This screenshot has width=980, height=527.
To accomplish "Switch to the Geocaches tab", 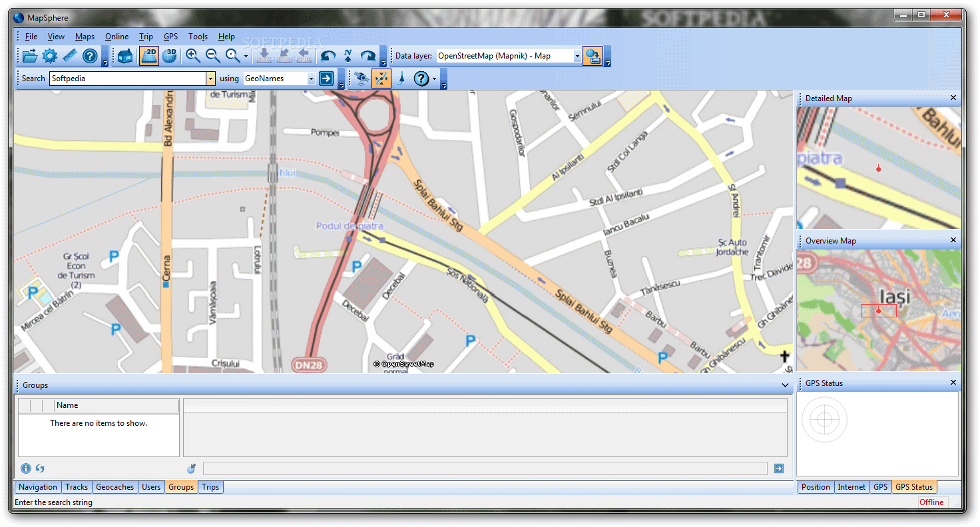I will coord(115,487).
